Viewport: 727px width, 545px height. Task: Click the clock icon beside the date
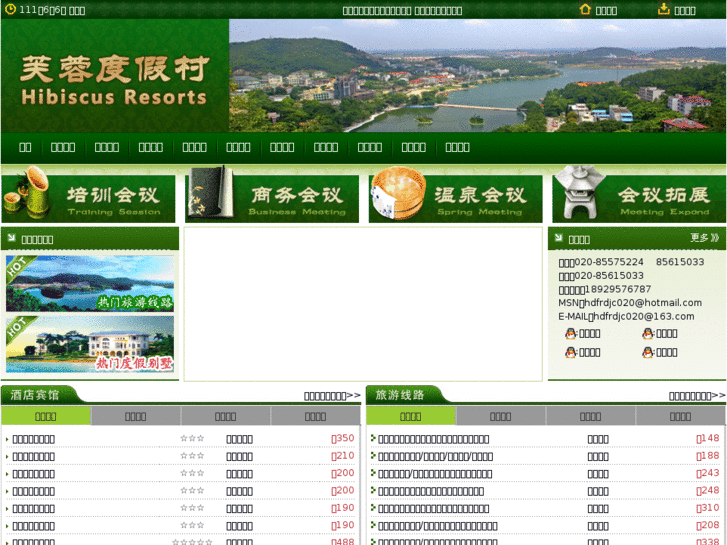tap(10, 9)
